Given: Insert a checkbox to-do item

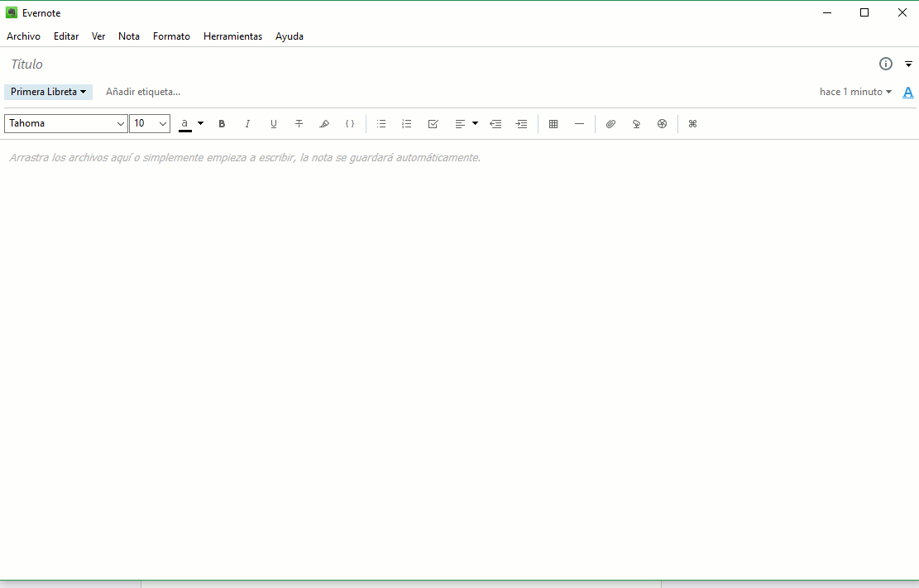Looking at the screenshot, I should pos(433,124).
